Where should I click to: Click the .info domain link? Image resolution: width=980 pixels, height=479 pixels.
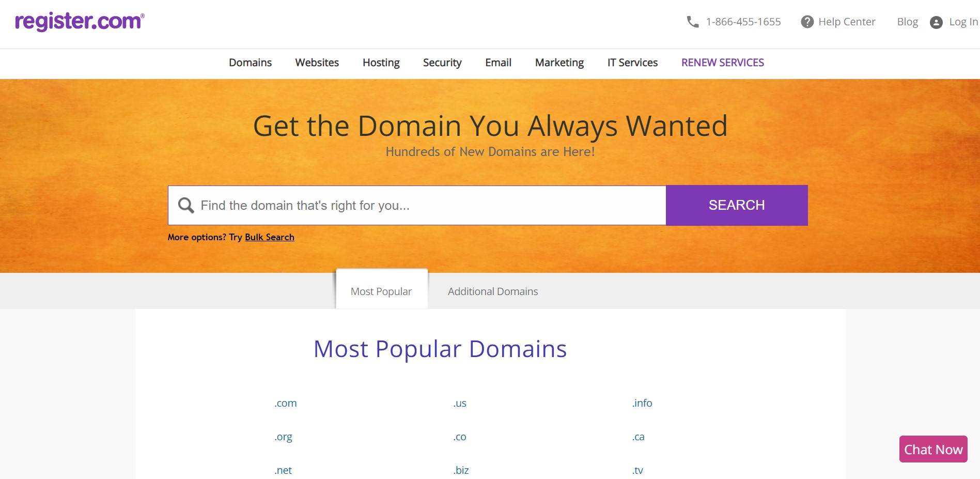(642, 403)
